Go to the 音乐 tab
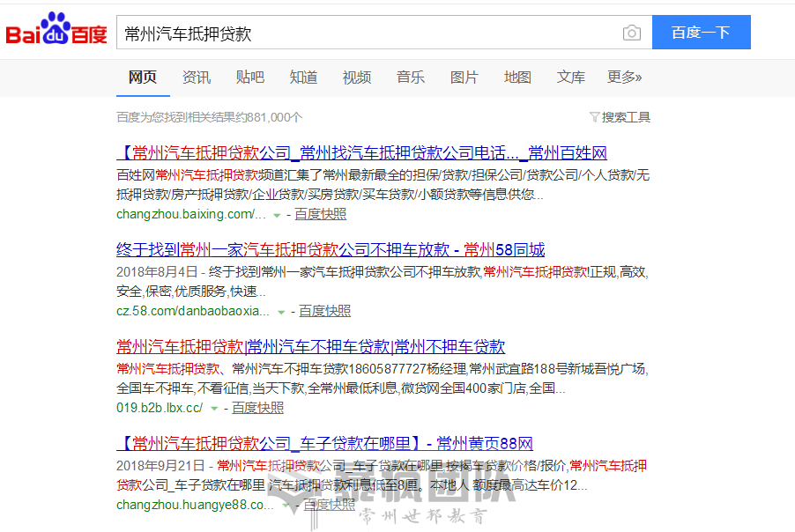 (x=411, y=77)
